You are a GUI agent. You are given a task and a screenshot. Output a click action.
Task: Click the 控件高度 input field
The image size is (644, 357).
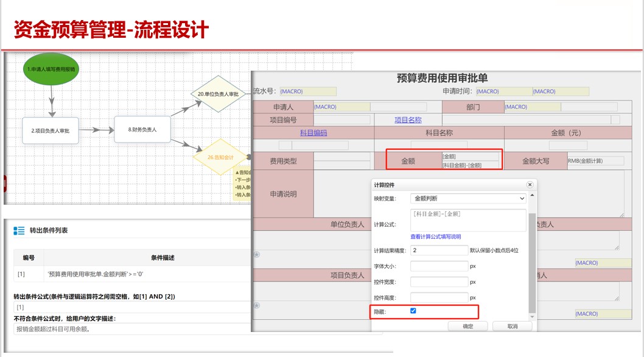[439, 297]
